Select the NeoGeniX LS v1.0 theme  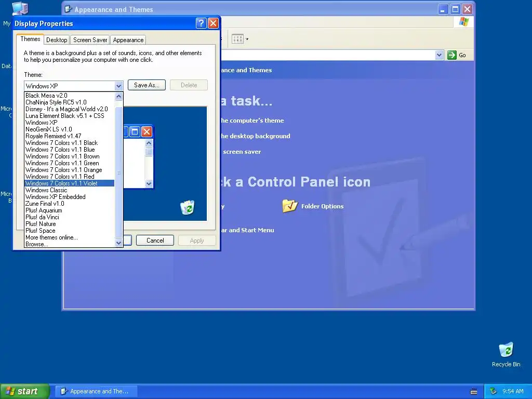pyautogui.click(x=70, y=129)
